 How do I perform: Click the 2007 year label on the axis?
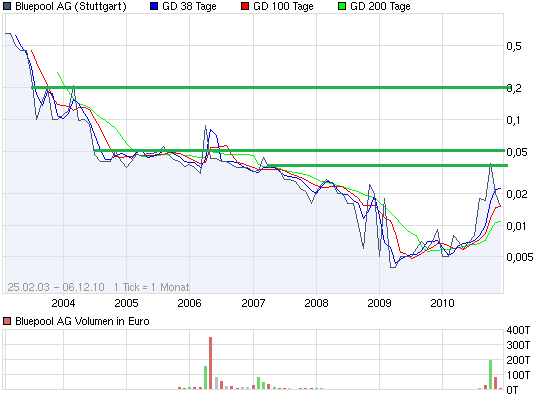(x=253, y=303)
